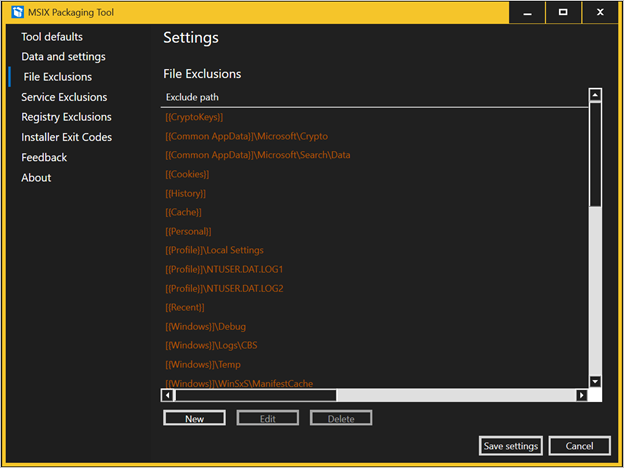Click the Delete exclusion button
Screen dimensions: 624x468
pos(341,418)
